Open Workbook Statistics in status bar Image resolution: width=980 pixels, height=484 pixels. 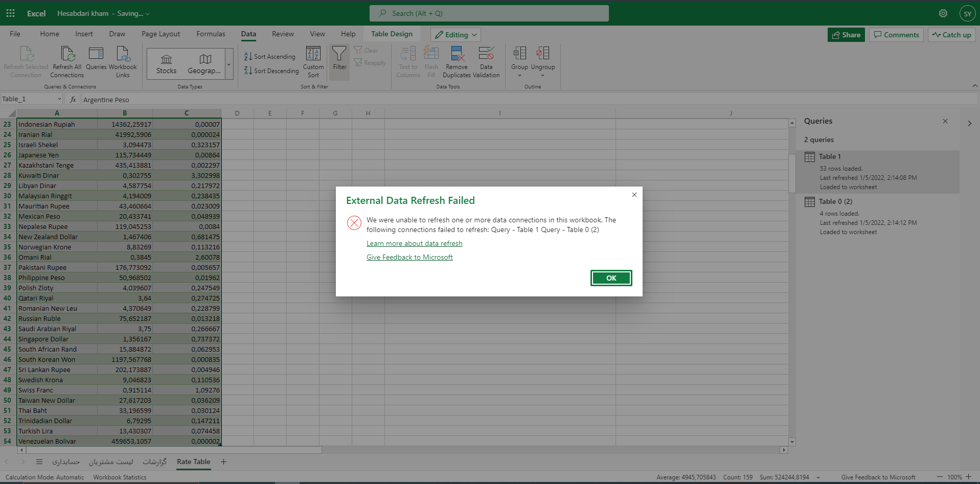pyautogui.click(x=120, y=477)
